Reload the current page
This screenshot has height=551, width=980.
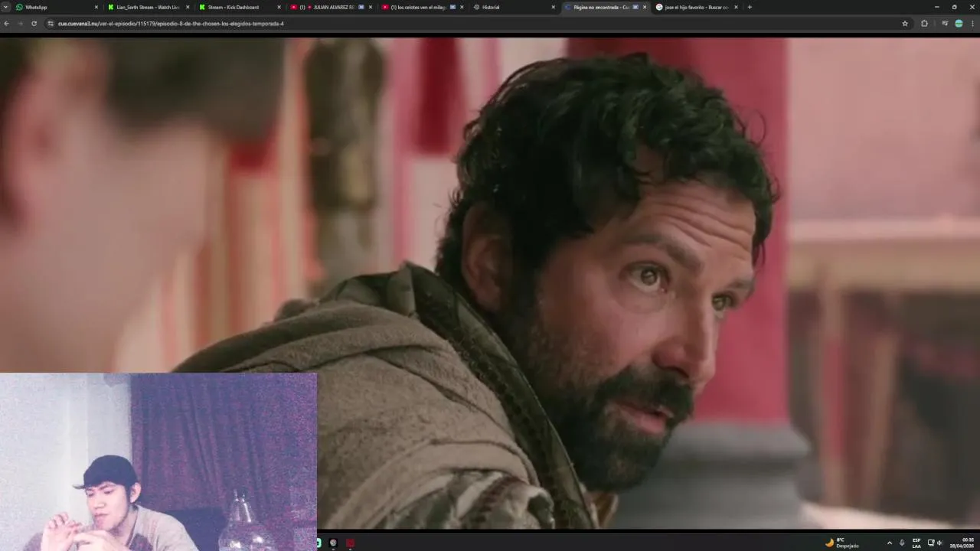[34, 24]
